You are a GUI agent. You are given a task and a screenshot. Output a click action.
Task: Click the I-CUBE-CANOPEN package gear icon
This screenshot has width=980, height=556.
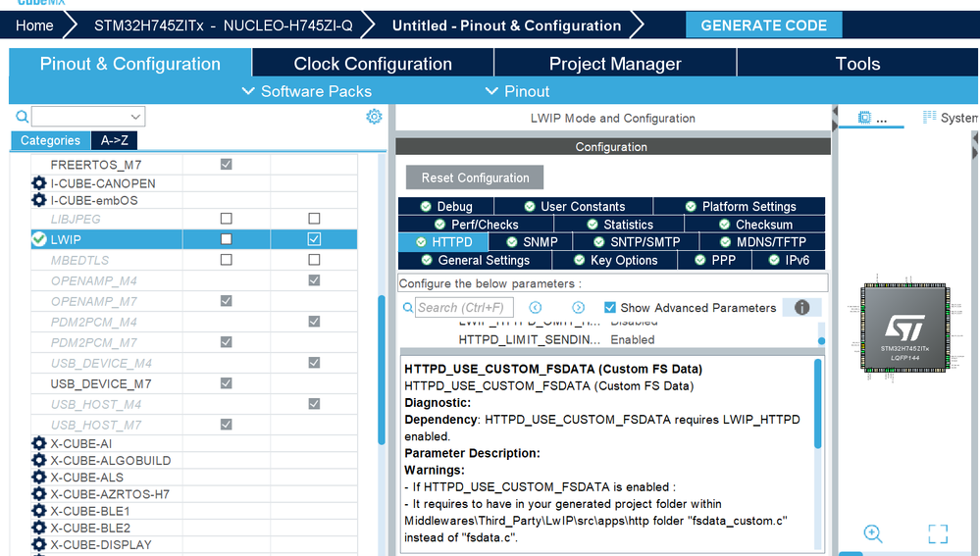tap(39, 183)
